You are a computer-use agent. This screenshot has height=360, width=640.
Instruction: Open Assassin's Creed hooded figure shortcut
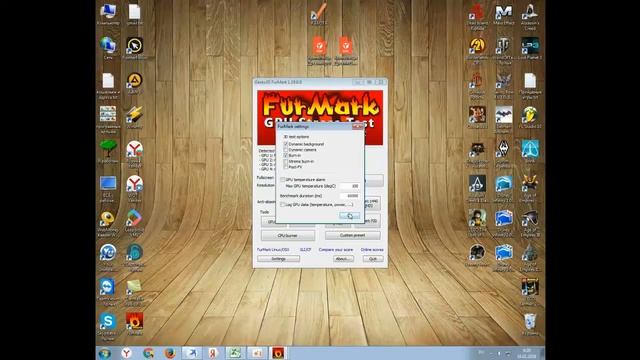(530, 17)
